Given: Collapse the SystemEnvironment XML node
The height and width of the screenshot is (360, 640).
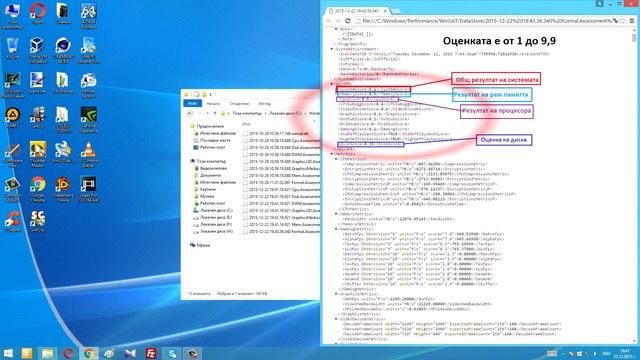Looking at the screenshot, I should click(x=332, y=49).
